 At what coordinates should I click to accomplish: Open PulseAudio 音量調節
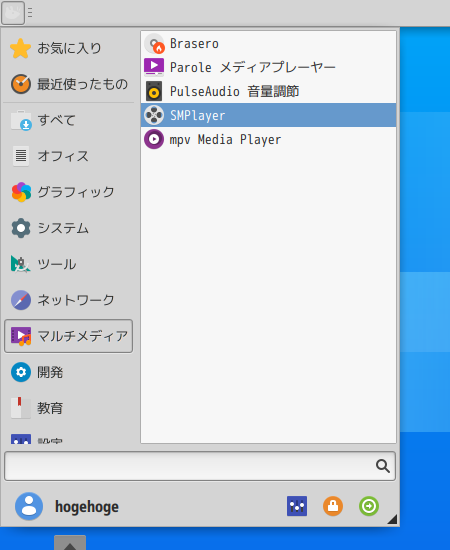tap(268, 91)
